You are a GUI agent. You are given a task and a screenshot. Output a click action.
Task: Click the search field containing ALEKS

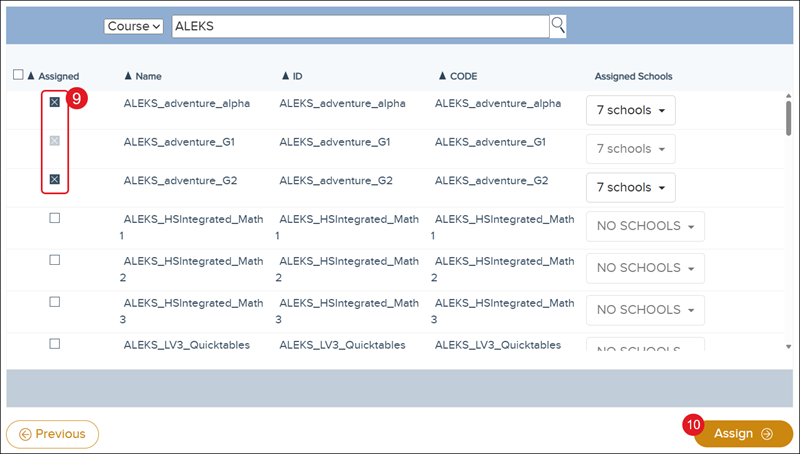[x=360, y=27]
